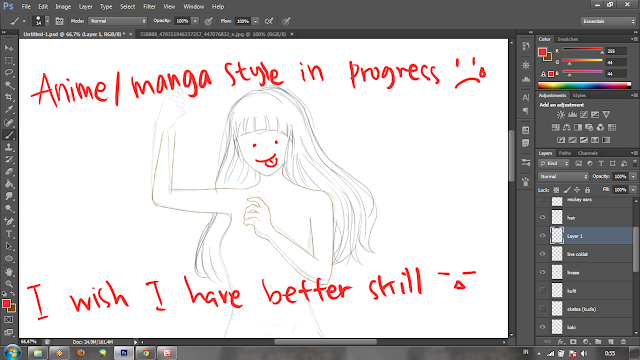Open the brush panel toggle in options bar
Screen dimensions: 640x360
point(59,21)
